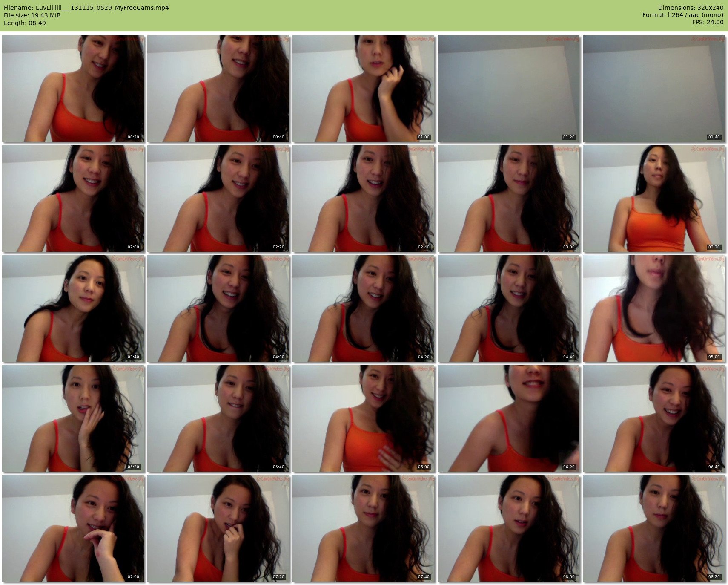This screenshot has height=585, width=728.
Task: Open the frame at timestamp 00:40
Action: pyautogui.click(x=218, y=89)
